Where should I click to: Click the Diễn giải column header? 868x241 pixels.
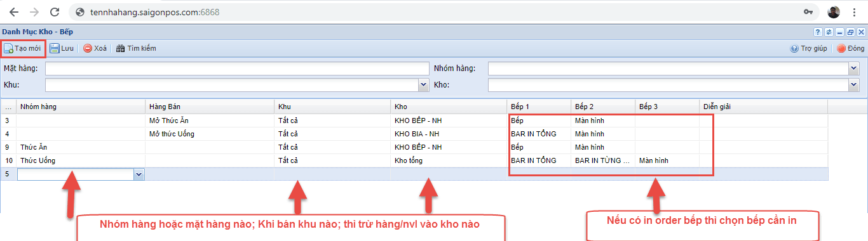(x=763, y=107)
